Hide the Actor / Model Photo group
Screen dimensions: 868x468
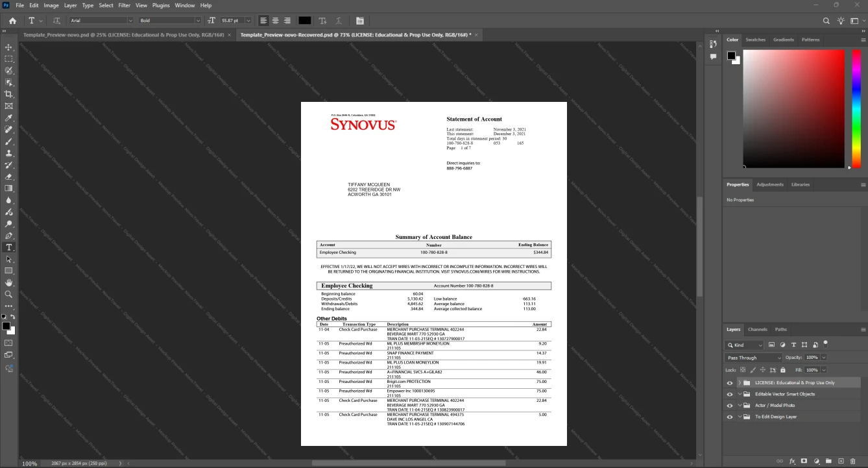730,406
